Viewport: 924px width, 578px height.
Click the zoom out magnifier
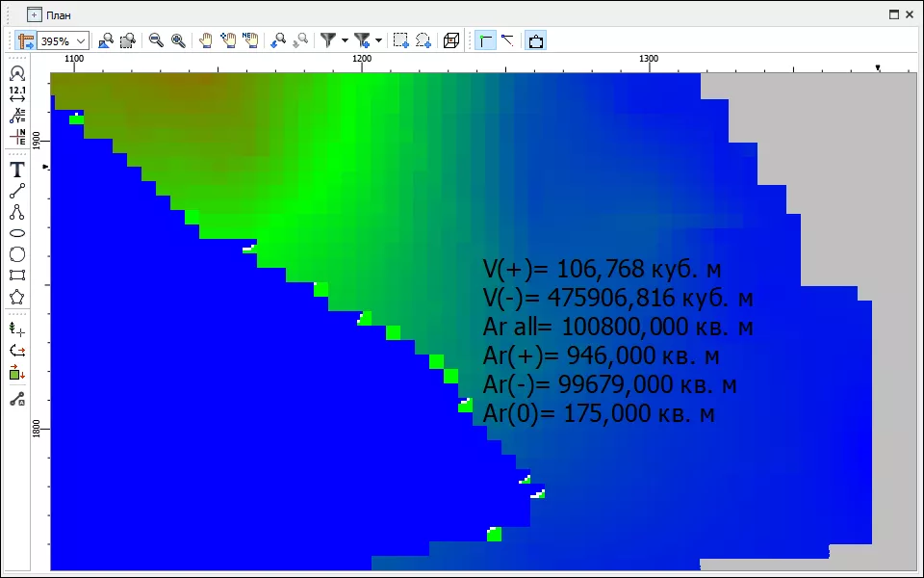click(155, 40)
